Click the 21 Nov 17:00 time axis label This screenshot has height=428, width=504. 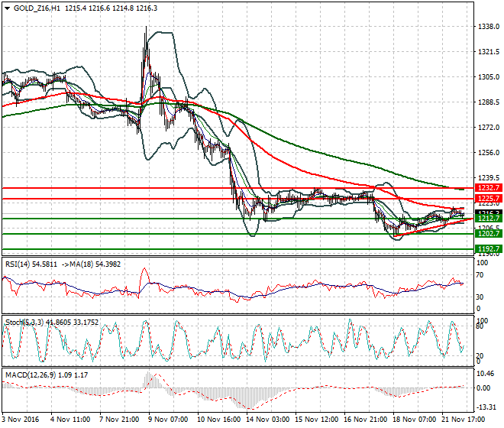[464, 420]
